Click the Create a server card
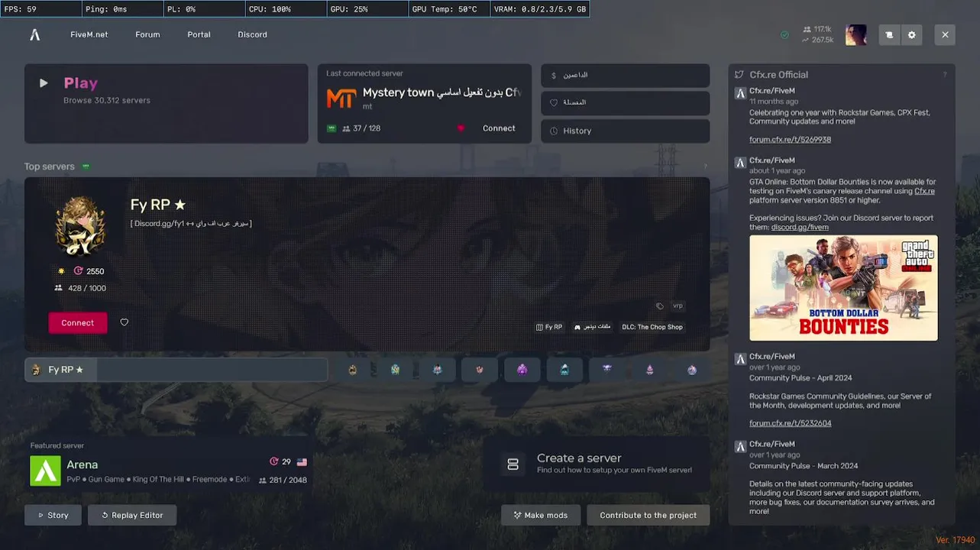 point(597,464)
